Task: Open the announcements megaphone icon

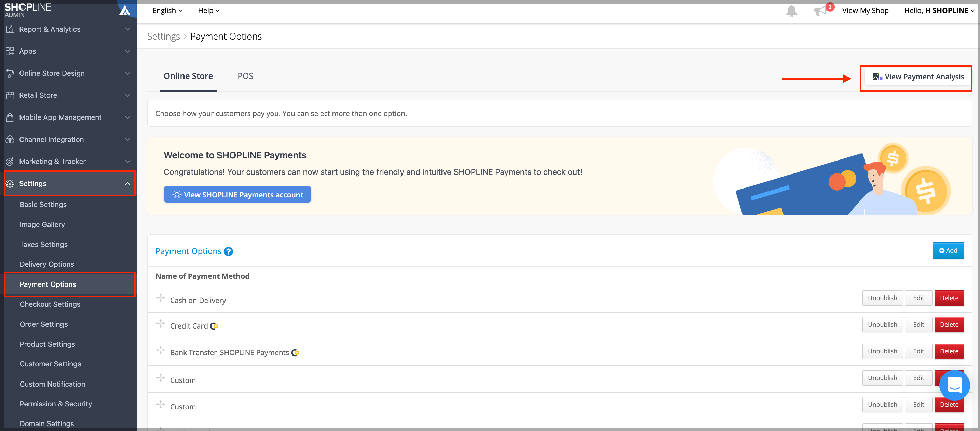Action: coord(820,11)
